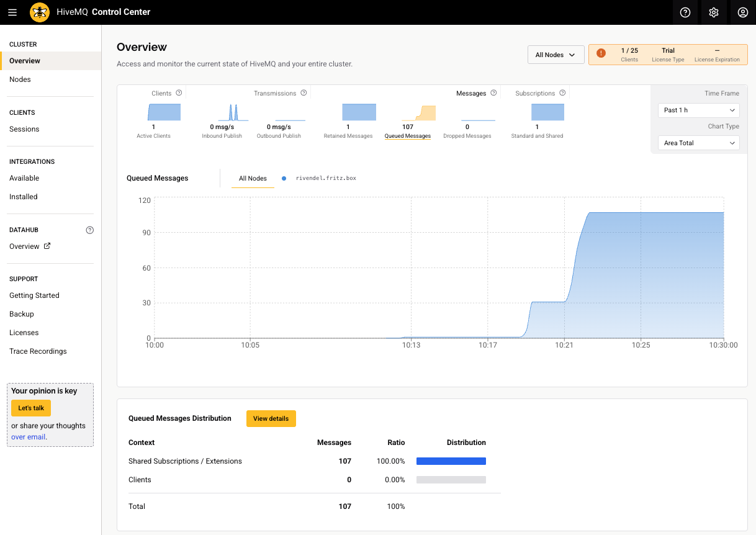Viewport: 756px width, 535px height.
Task: Click the 10:21 time label on chart axis
Action: point(564,345)
